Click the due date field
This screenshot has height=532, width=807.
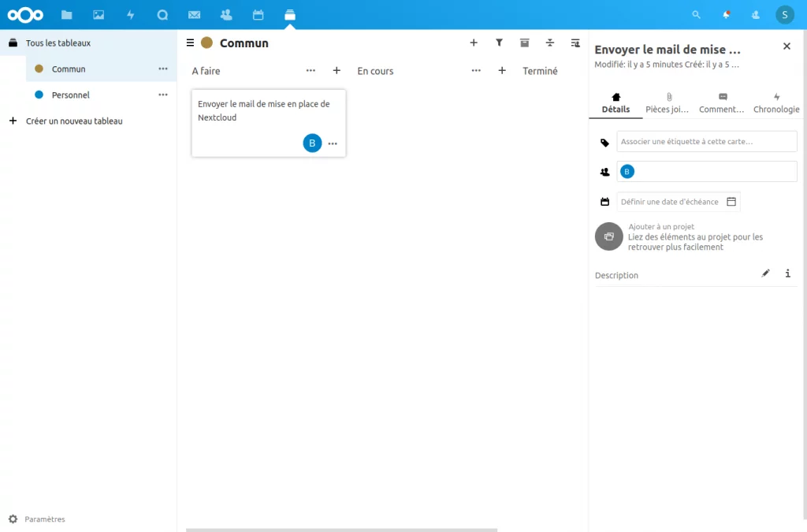coord(679,202)
